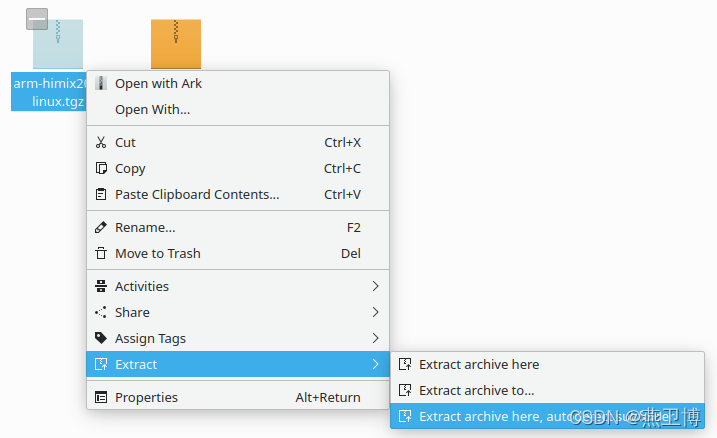The height and width of the screenshot is (438, 717).
Task: Click the Ark archive icon
Action: [101, 83]
